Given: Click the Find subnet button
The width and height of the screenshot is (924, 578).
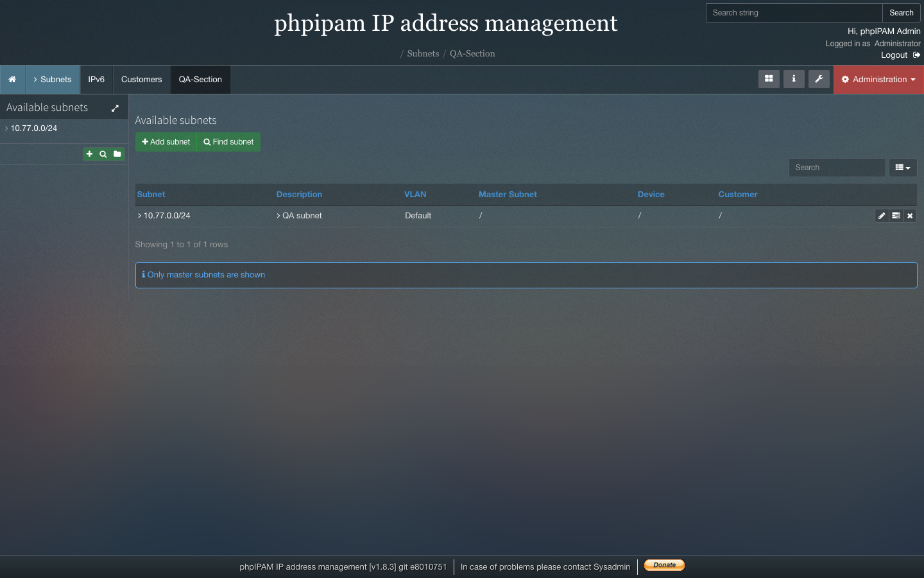Looking at the screenshot, I should coord(228,142).
